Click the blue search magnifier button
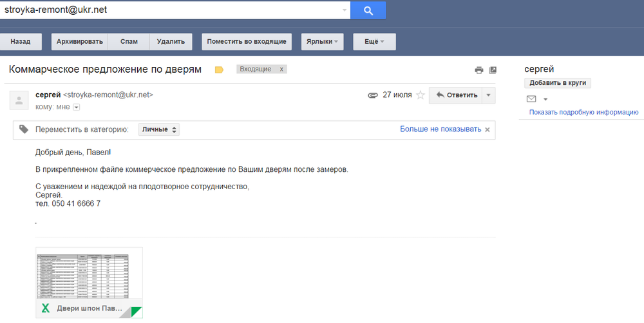The height and width of the screenshot is (323, 644). tap(368, 10)
